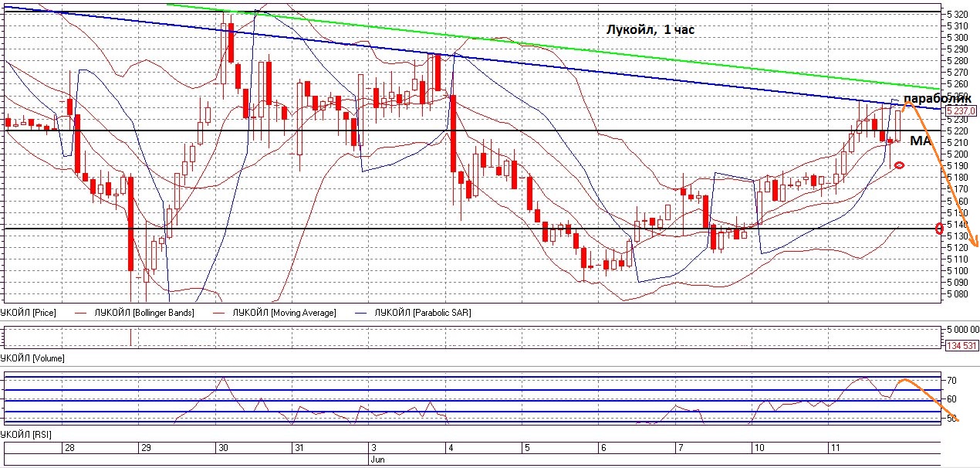Click the volume value 134 531
The height and width of the screenshot is (468, 980).
coord(961,344)
